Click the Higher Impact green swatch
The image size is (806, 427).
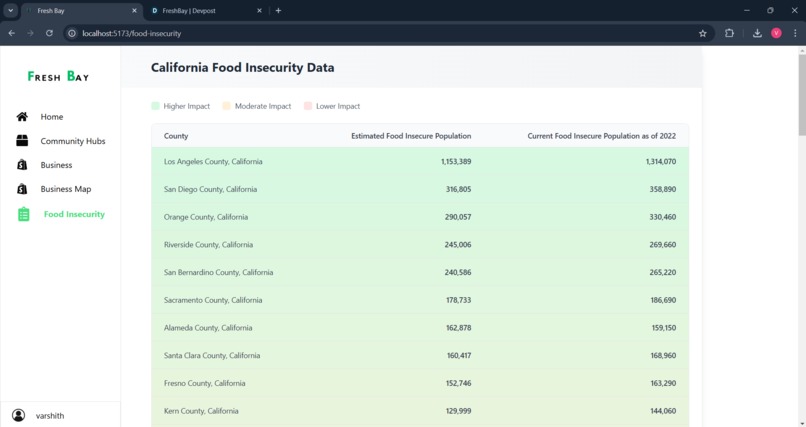[x=155, y=106]
